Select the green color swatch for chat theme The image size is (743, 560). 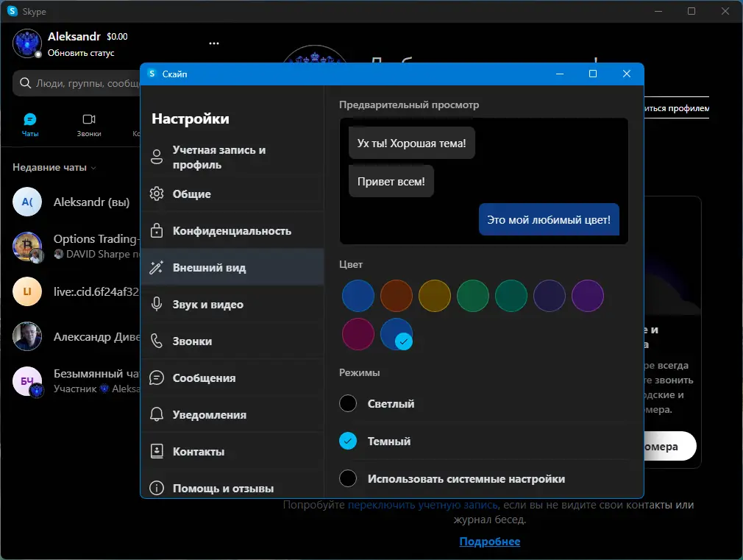point(473,295)
